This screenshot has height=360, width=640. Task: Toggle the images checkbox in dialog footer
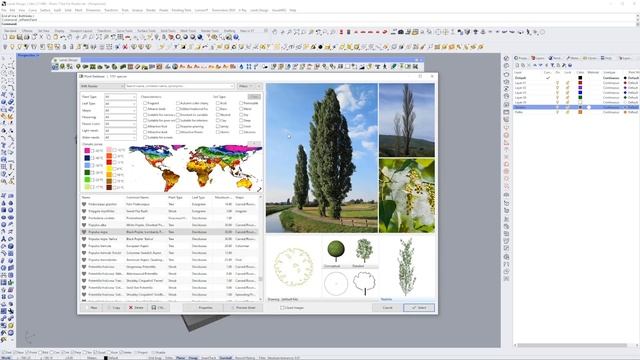point(282,308)
